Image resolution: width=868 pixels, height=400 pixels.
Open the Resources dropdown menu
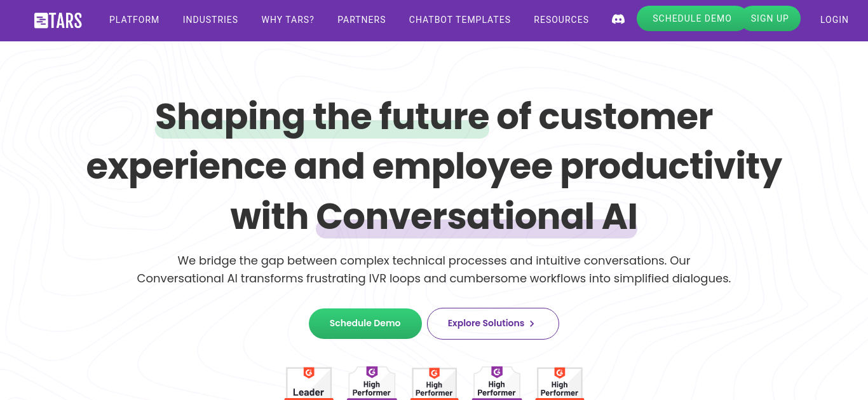coord(561,20)
